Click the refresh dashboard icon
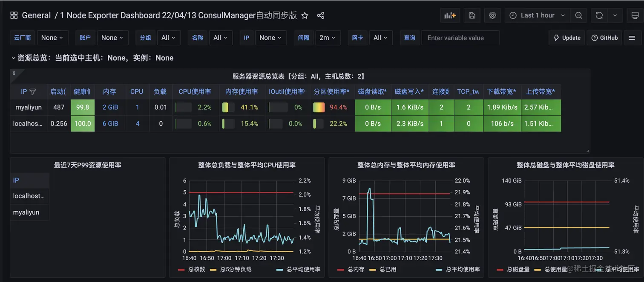Viewport: 644px width, 282px height. [599, 15]
